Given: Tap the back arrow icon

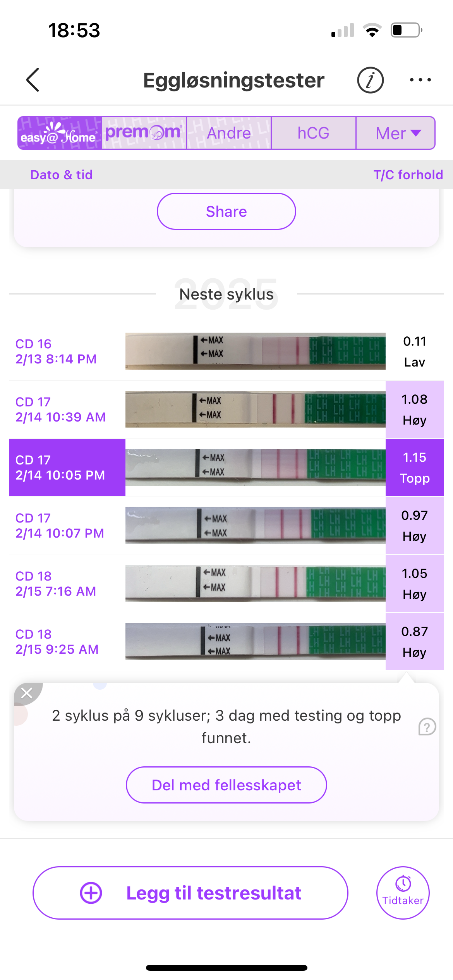Looking at the screenshot, I should coord(33,80).
